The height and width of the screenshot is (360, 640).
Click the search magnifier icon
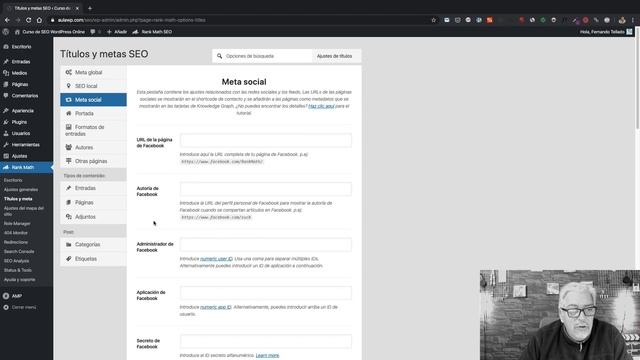(x=220, y=56)
